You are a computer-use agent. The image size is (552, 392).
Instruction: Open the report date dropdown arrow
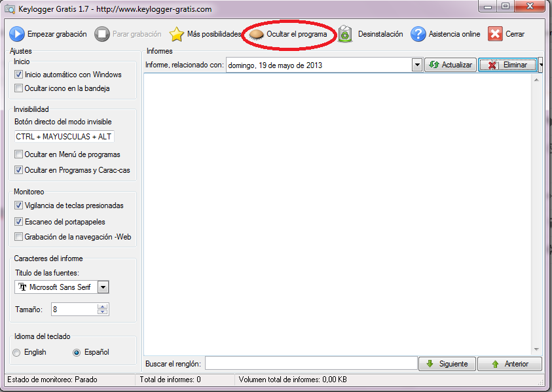[x=417, y=65]
